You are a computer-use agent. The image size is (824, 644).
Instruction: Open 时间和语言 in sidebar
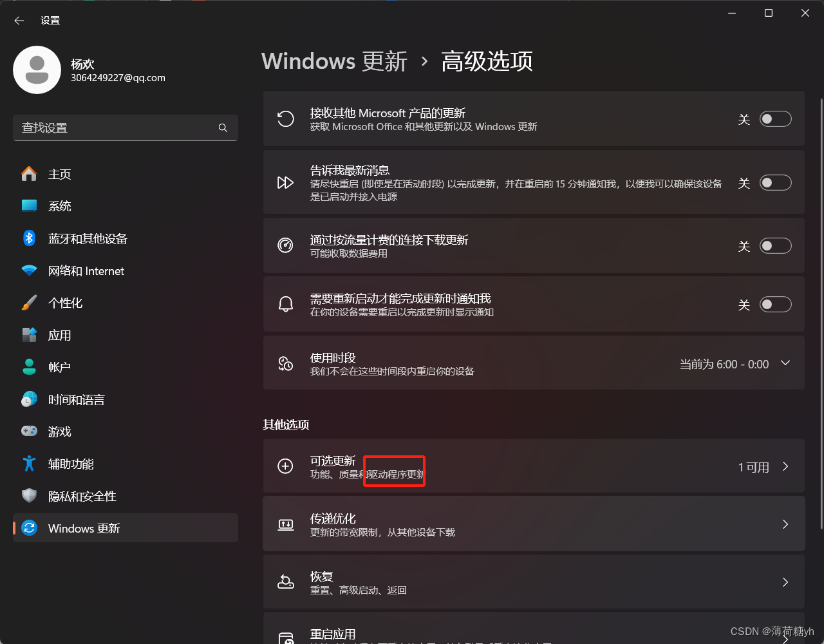coord(126,399)
